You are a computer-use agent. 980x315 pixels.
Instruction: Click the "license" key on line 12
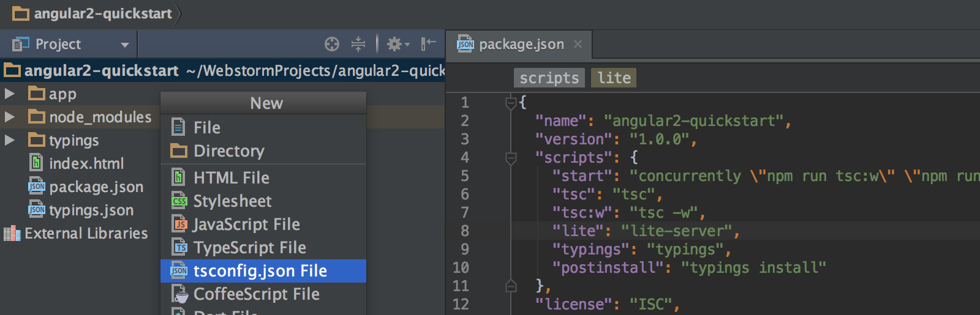[573, 305]
